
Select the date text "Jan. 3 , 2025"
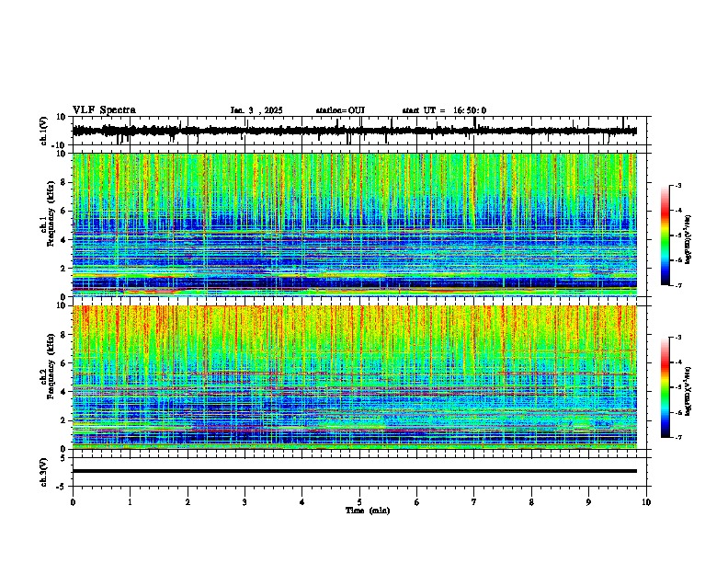[256, 110]
